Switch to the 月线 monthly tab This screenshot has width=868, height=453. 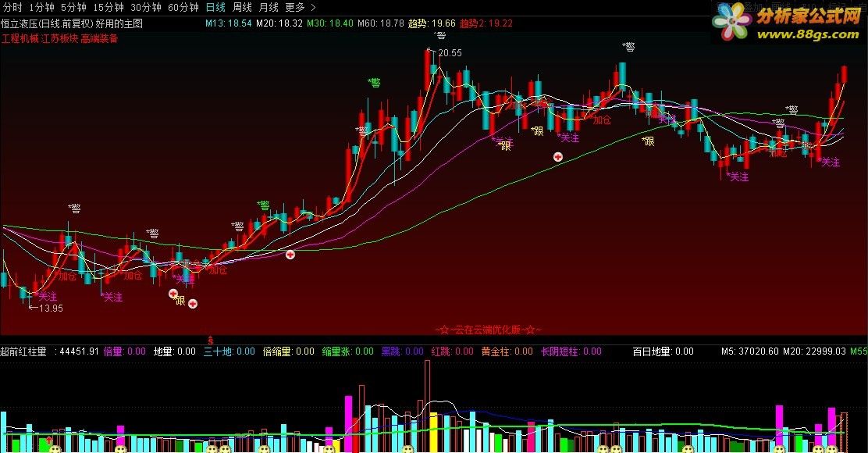pos(269,7)
